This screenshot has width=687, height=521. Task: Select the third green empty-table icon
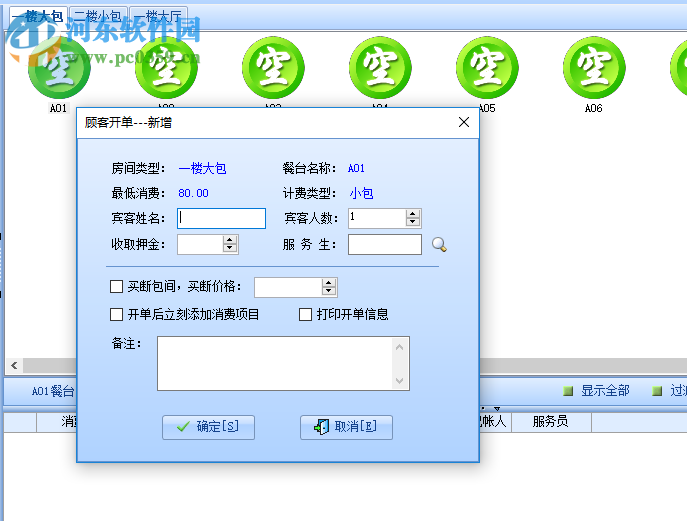273,68
